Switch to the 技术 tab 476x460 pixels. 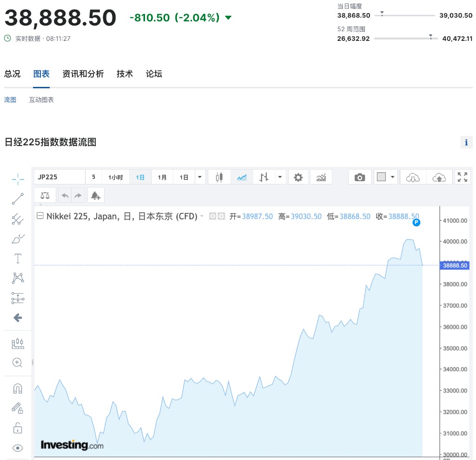click(x=125, y=74)
